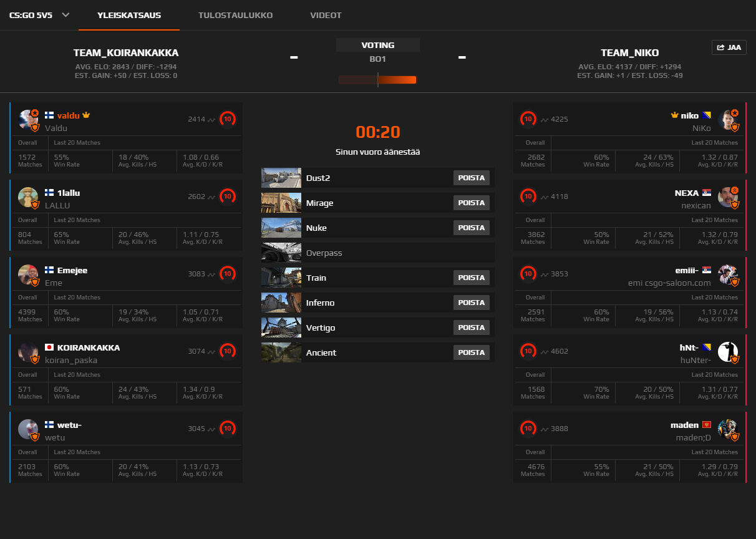Remove Vertigo with the POISTA button
The image size is (756, 539).
[x=472, y=328]
